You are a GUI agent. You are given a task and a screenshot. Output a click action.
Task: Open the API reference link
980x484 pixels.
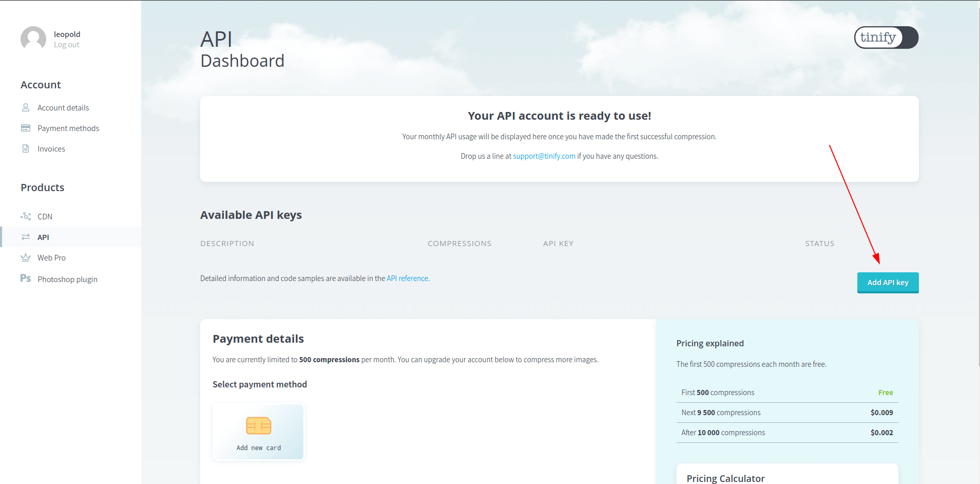(408, 278)
